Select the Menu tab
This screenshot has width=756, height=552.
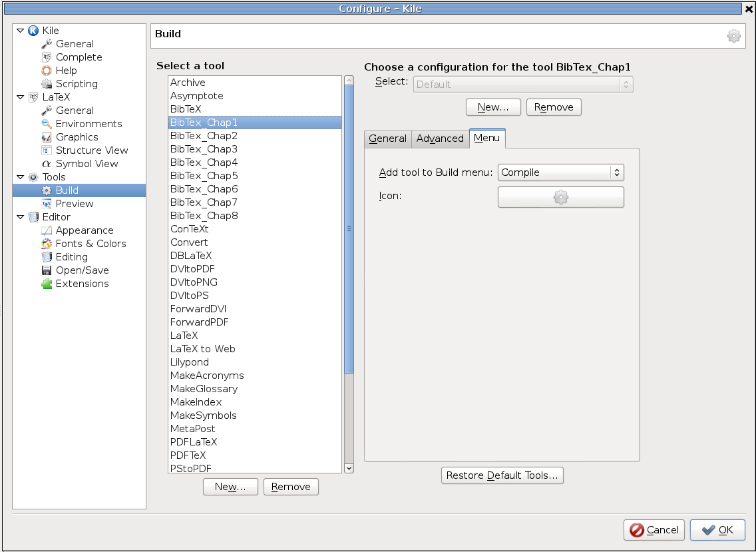tap(487, 138)
